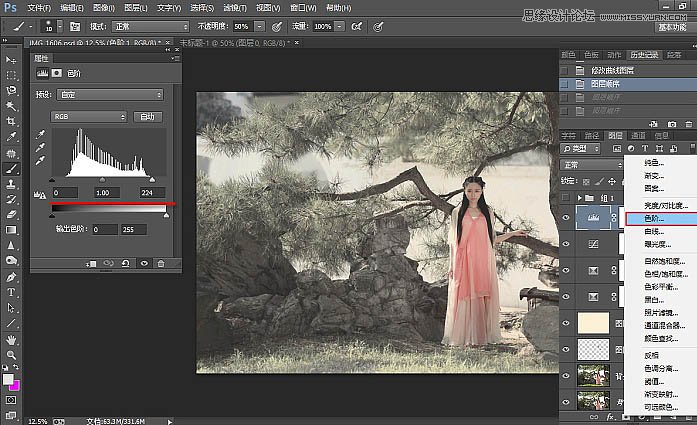
Task: Click the reset adjustment icon in Properties
Action: pos(127,263)
